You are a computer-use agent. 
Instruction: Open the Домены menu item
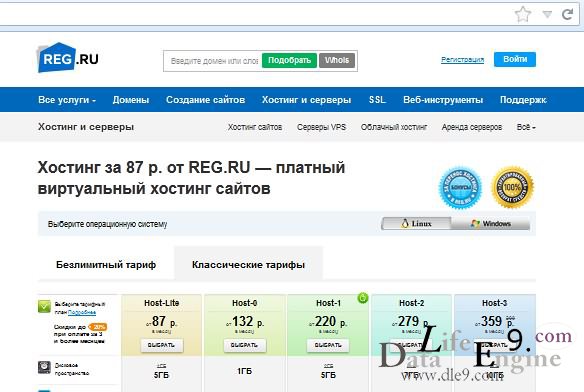(131, 100)
